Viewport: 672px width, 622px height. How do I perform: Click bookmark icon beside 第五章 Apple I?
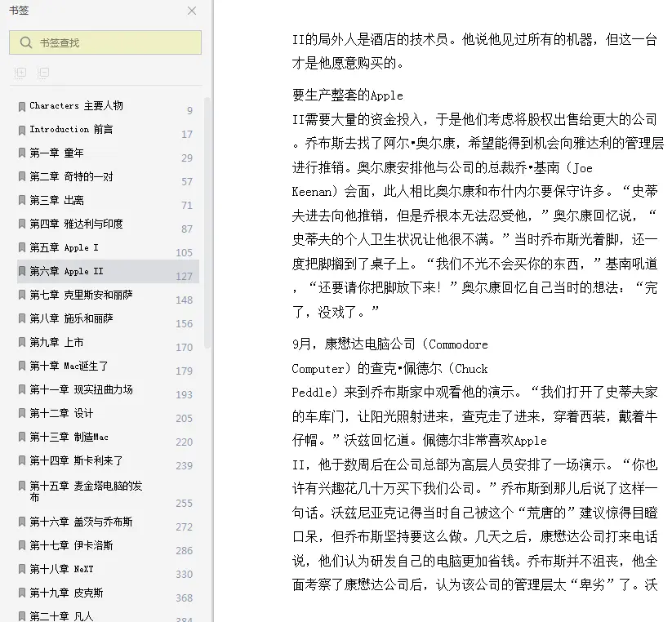[x=22, y=247]
